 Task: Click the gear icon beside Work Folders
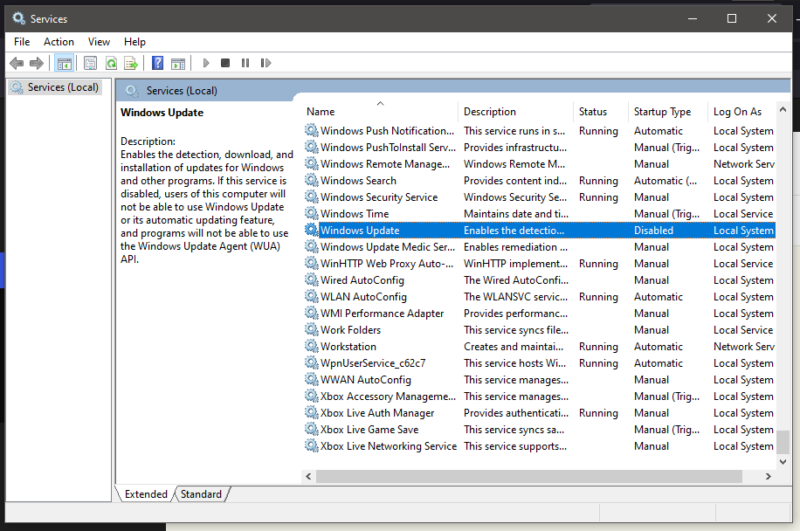tap(311, 330)
